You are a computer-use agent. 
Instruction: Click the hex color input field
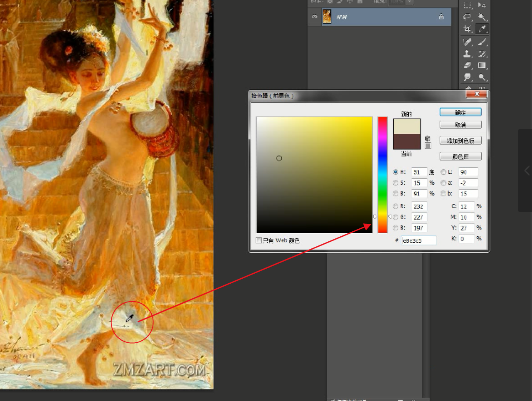point(419,240)
